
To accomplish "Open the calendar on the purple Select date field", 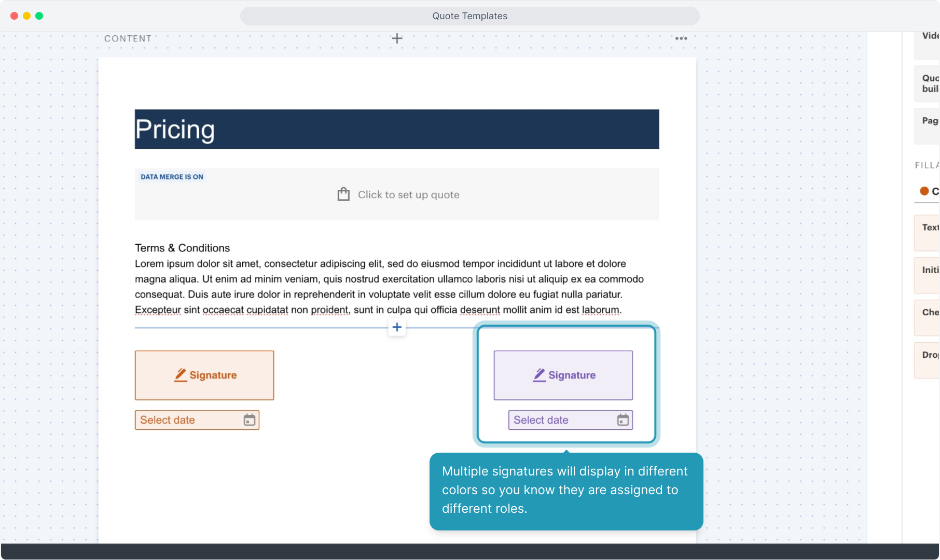I will pos(623,420).
